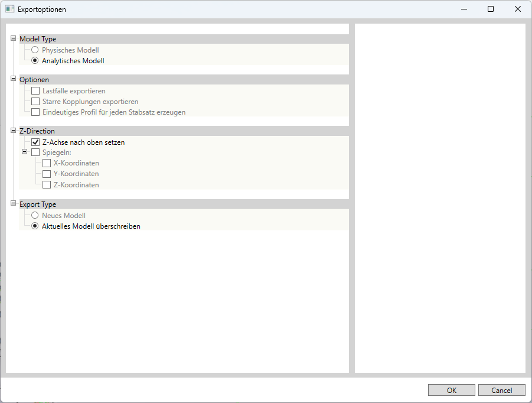
Task: Click the Model Type header text
Action: point(38,39)
